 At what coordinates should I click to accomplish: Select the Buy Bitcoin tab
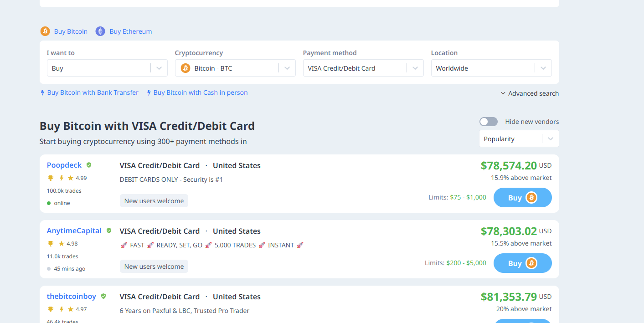click(x=71, y=31)
